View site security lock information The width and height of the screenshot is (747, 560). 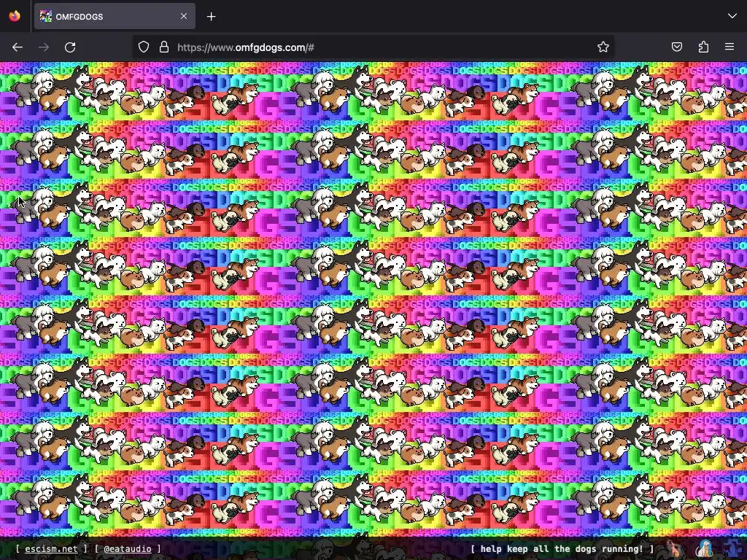[164, 47]
